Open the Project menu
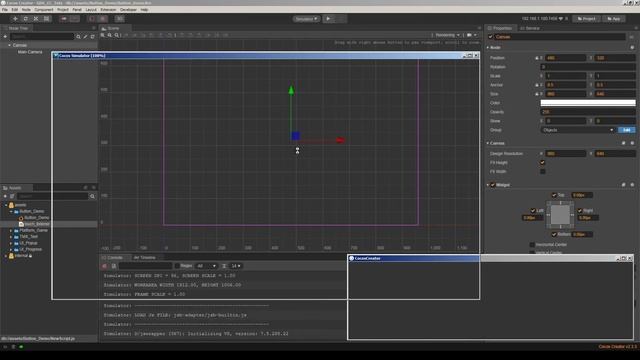The height and width of the screenshot is (360, 640). pos(63,9)
